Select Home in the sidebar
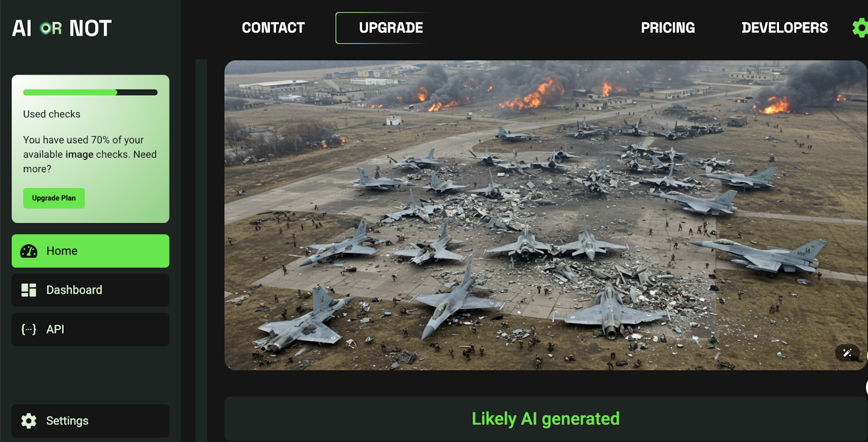 click(91, 251)
